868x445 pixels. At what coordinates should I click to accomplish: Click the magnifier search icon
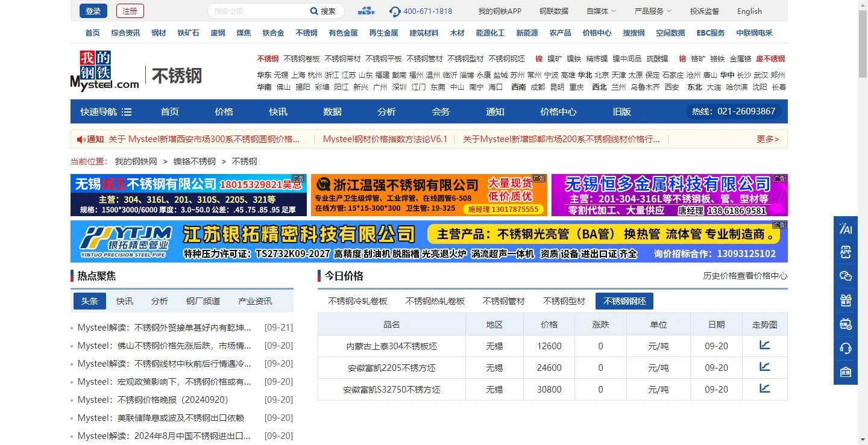[314, 11]
